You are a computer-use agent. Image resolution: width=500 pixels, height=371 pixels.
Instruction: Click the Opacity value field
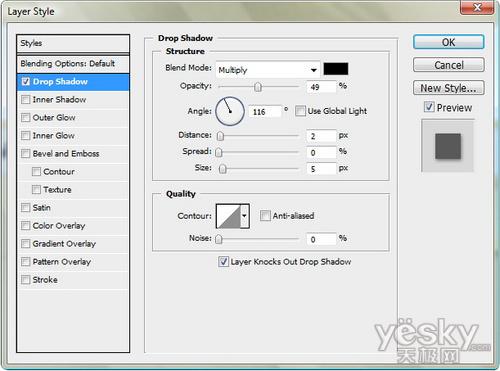pyautogui.click(x=321, y=87)
